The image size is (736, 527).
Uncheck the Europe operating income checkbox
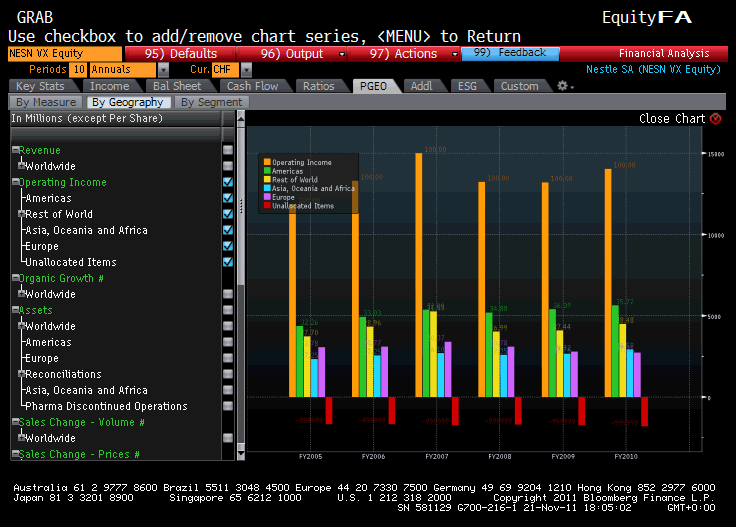point(228,246)
